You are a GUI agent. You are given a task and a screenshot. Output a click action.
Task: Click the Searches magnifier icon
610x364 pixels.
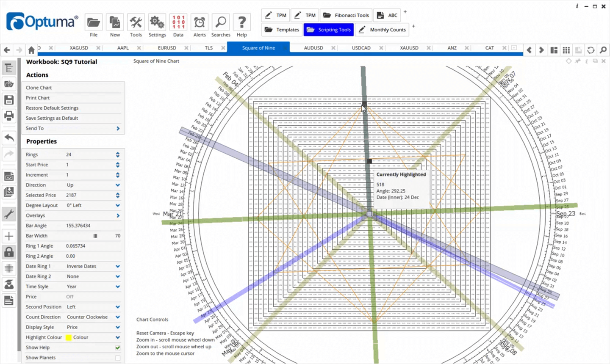(x=221, y=22)
